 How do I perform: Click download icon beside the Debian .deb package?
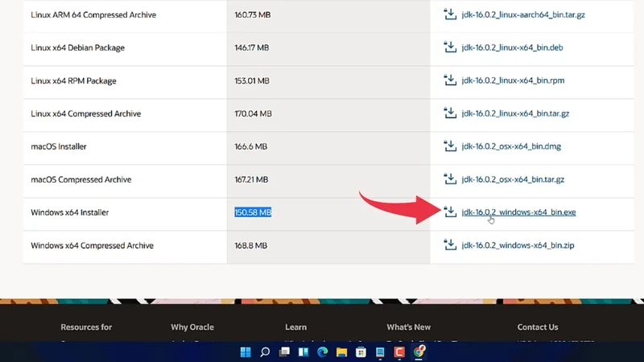click(x=450, y=47)
